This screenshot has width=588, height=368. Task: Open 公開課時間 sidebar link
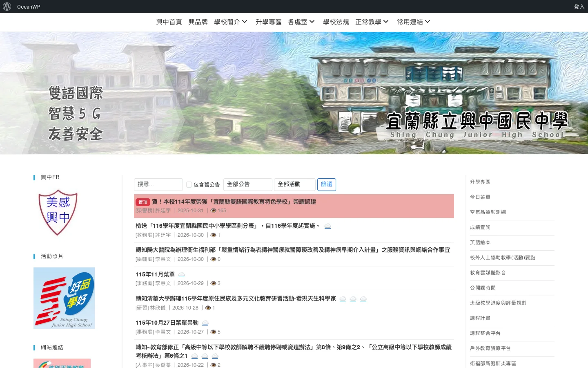[x=483, y=288]
